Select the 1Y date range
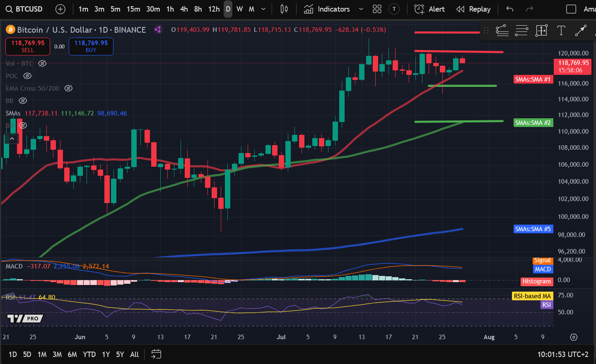 tap(106, 354)
